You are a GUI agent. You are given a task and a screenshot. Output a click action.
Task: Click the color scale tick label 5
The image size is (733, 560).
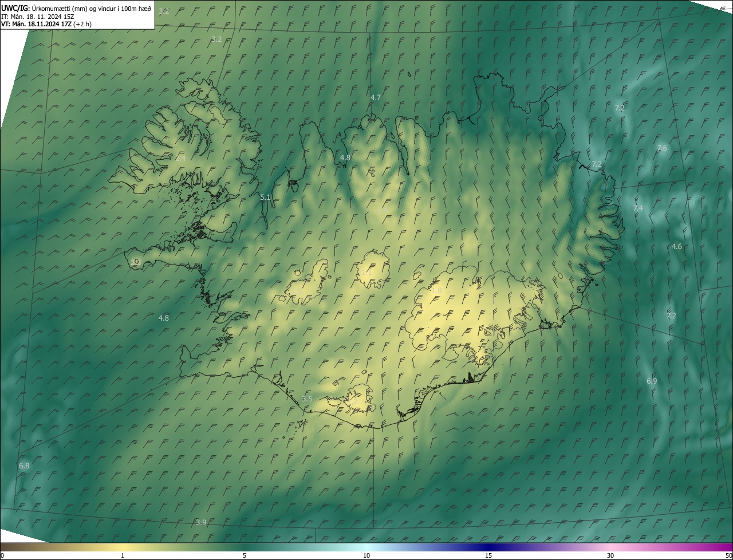coord(245,556)
